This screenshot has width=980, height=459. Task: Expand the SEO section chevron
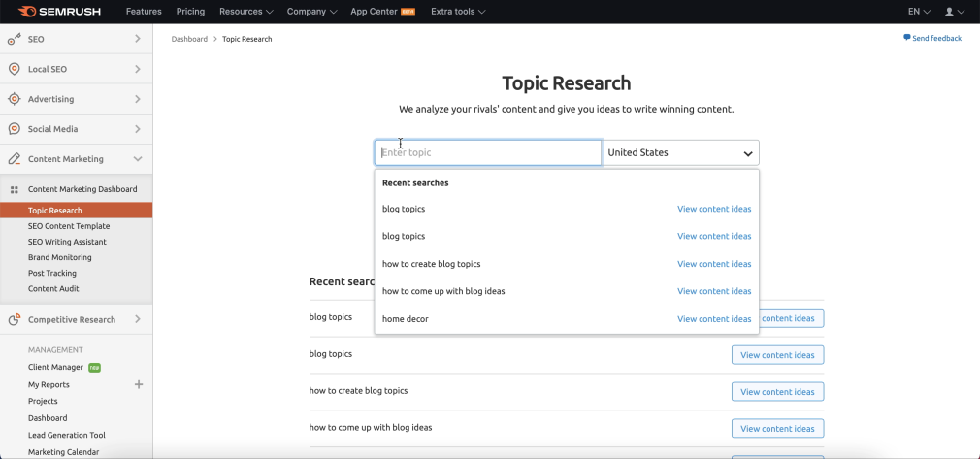coord(138,39)
